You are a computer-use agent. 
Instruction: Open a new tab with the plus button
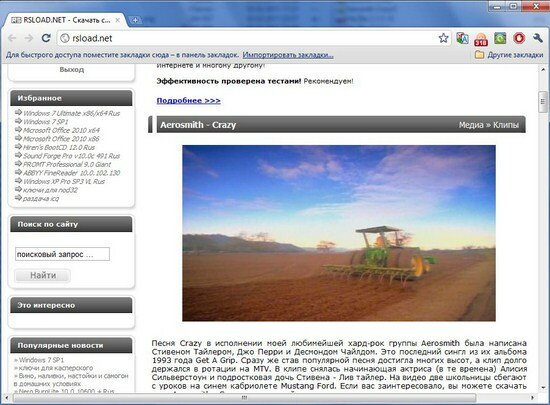tap(135, 20)
